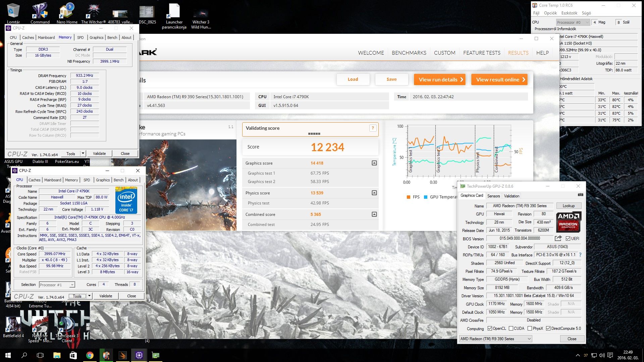This screenshot has height=362, width=644.
Task: Click the Save button in 3DMark
Action: click(x=391, y=79)
